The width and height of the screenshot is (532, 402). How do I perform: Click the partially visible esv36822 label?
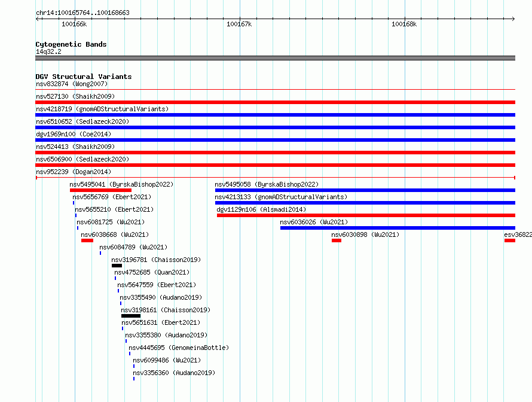tap(518, 234)
